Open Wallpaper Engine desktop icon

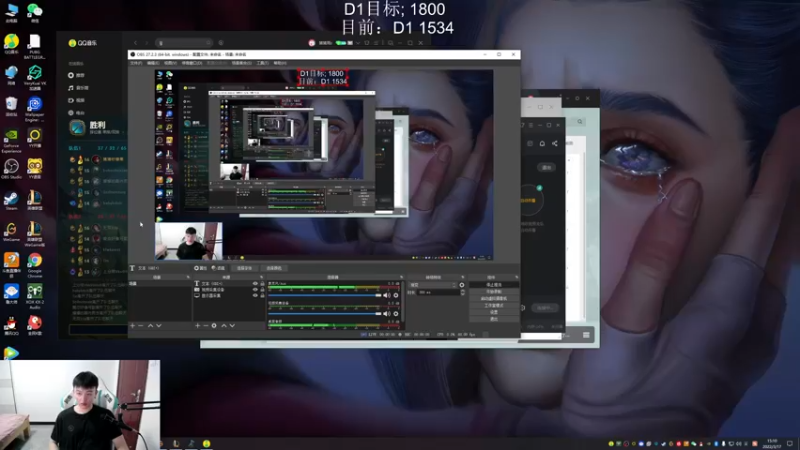[35, 109]
